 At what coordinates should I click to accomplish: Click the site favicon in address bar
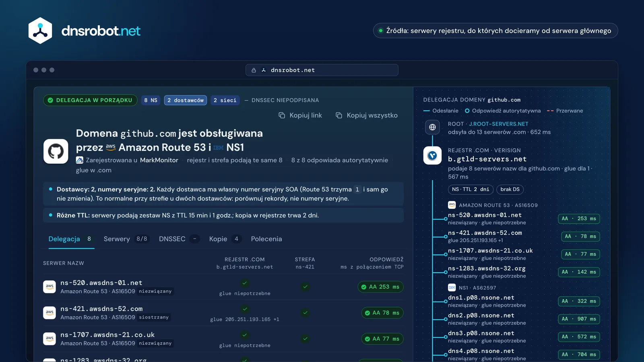(264, 70)
